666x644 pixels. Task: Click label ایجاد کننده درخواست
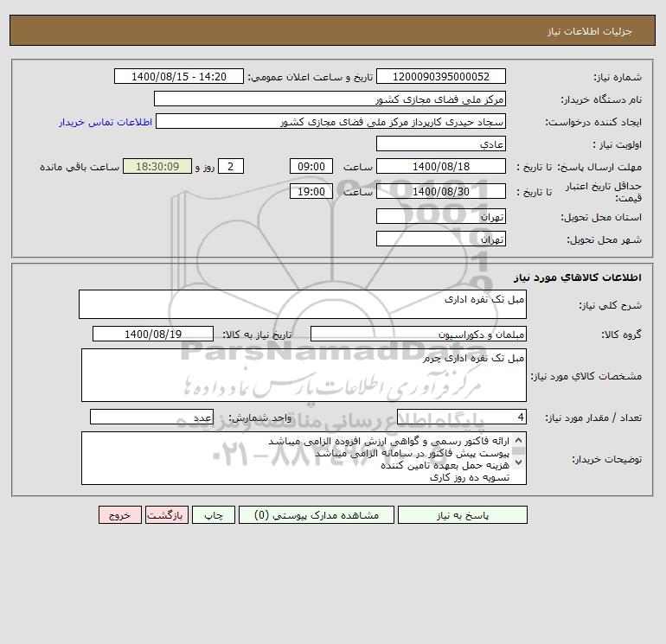(x=593, y=122)
